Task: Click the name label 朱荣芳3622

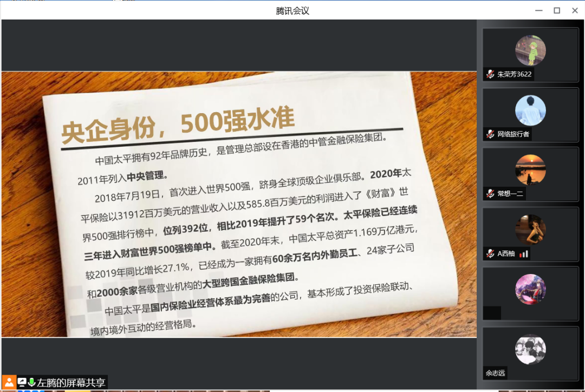Action: [514, 74]
